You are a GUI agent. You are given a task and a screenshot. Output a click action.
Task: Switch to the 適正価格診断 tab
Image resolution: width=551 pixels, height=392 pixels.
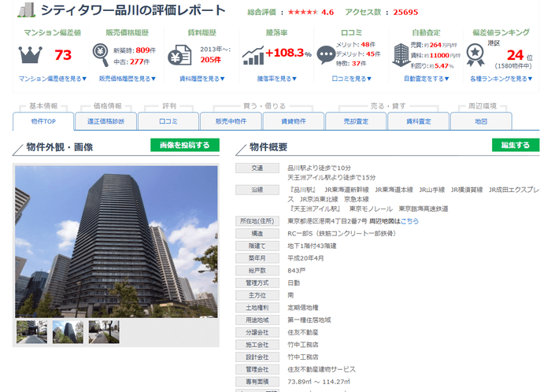coord(107,121)
